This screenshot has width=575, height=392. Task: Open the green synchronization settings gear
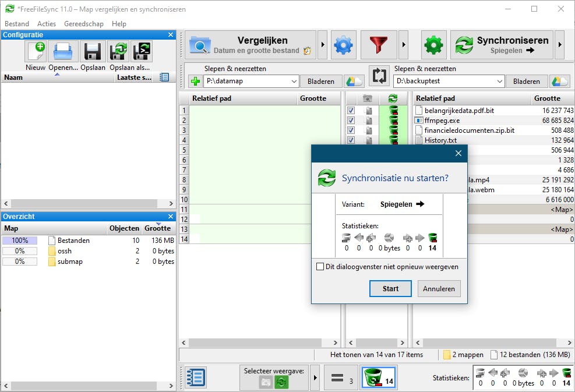pyautogui.click(x=433, y=45)
